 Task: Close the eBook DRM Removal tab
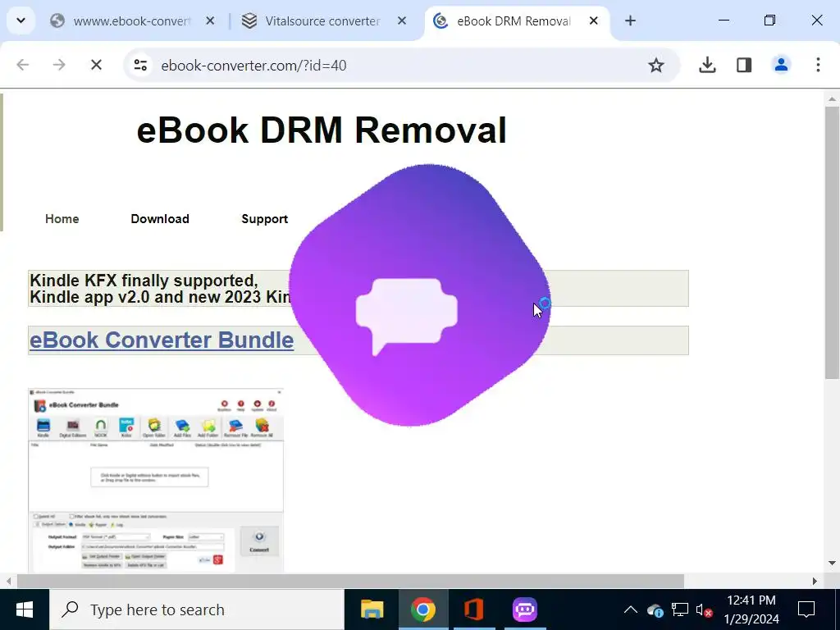(x=594, y=21)
